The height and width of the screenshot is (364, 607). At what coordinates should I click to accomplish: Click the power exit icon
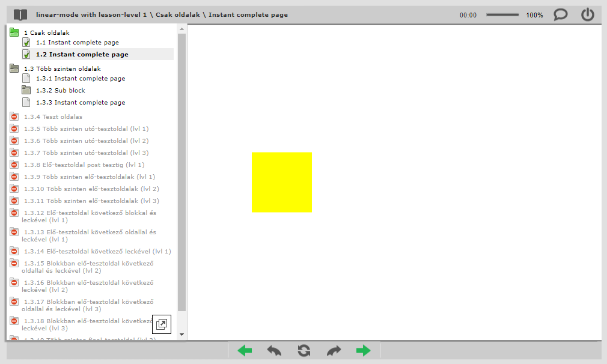[x=587, y=14]
